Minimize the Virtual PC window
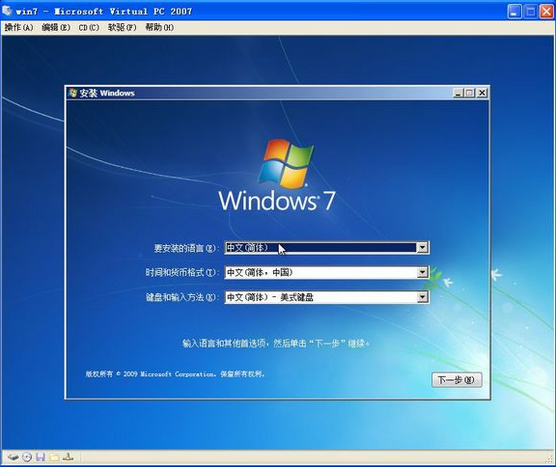Viewport: 556px width, 467px height. click(x=515, y=11)
